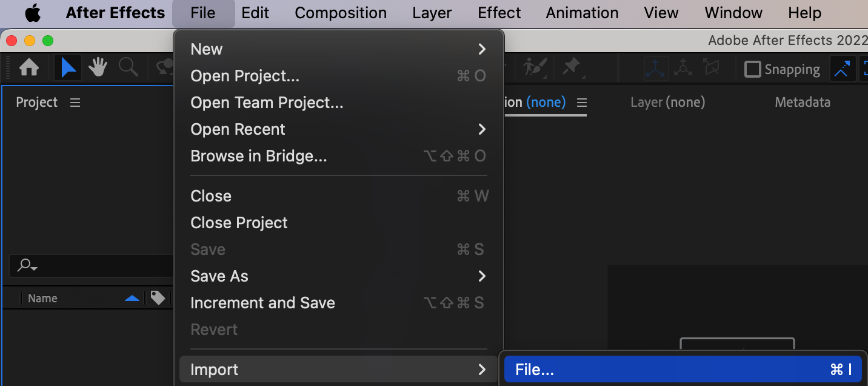Viewport: 868px width, 386px height.
Task: Enable the Snapping checkbox
Action: pyautogui.click(x=752, y=69)
